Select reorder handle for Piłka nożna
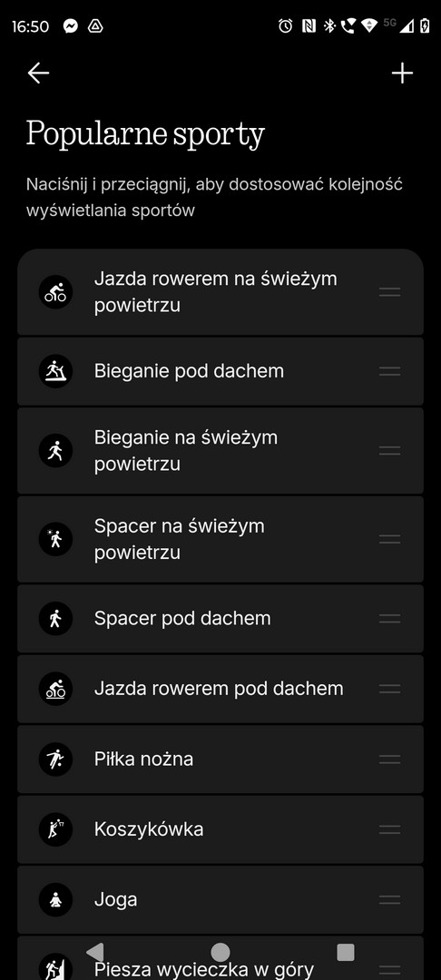Viewport: 441px width, 980px height. [390, 759]
